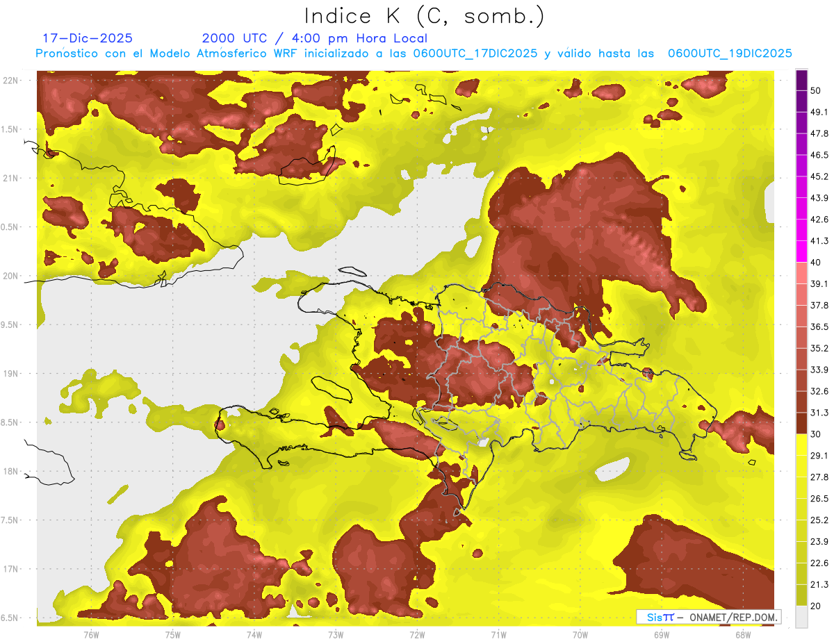
Task: Click the "2000 UTC / 4:00 pm Hora Local" time label
Action: click(x=315, y=38)
